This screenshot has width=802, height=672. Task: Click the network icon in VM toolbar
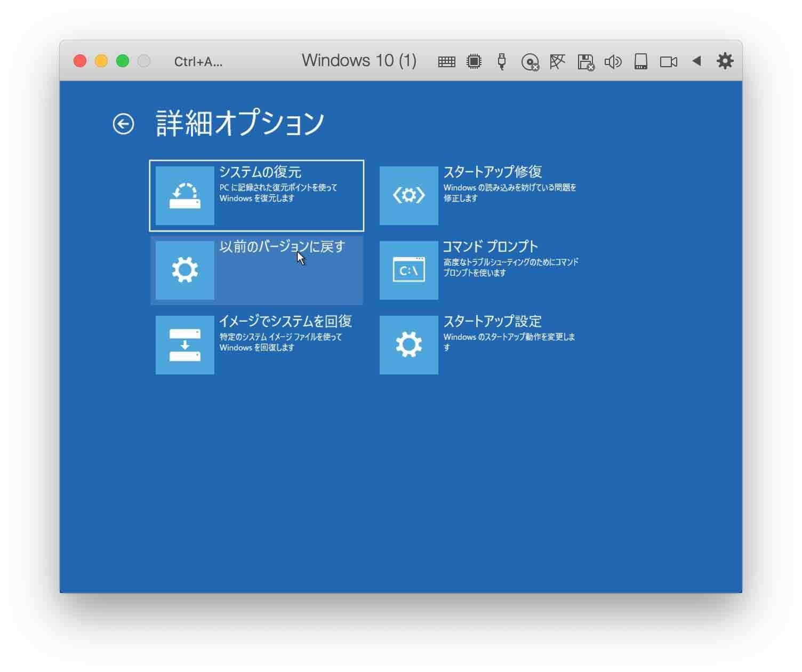pyautogui.click(x=557, y=62)
